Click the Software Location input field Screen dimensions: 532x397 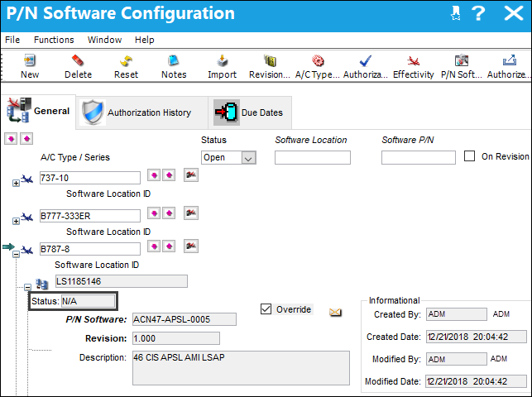pos(313,158)
